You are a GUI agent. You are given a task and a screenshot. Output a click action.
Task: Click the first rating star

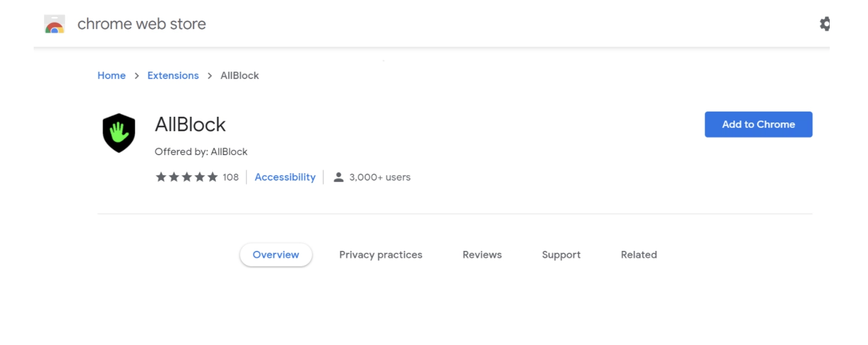coord(161,177)
